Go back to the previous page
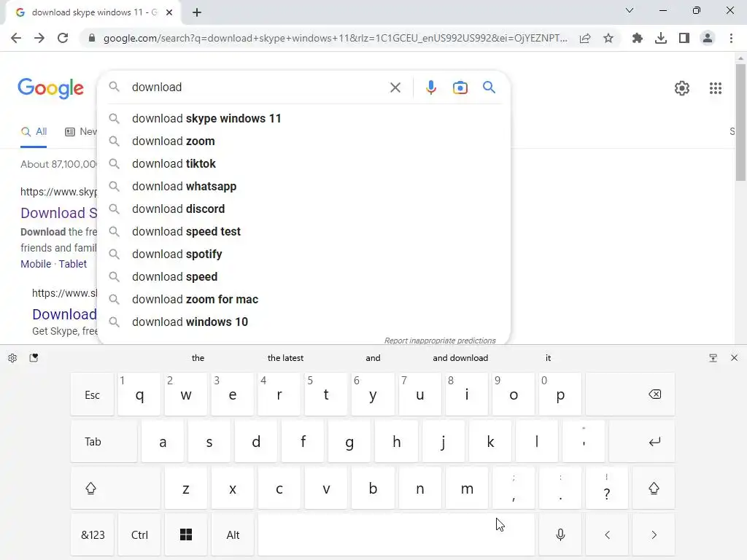747x560 pixels. coord(16,38)
